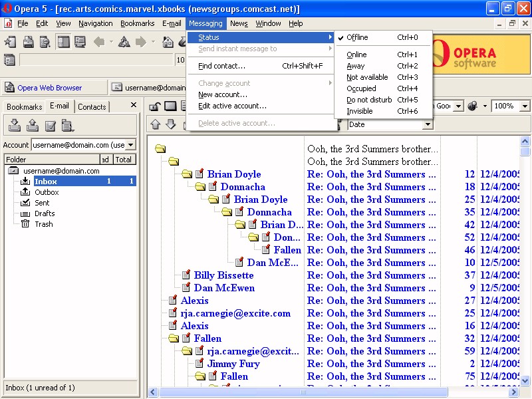Click the horizontal scrollbar thumb of message list
The width and height of the screenshot is (532, 399).
[x=303, y=392]
